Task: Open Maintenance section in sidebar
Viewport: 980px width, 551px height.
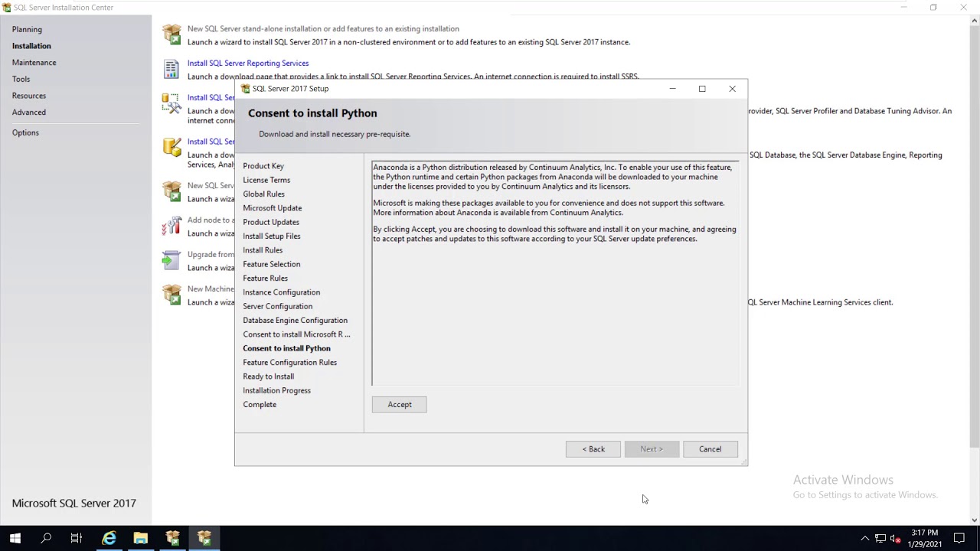Action: pyautogui.click(x=34, y=62)
